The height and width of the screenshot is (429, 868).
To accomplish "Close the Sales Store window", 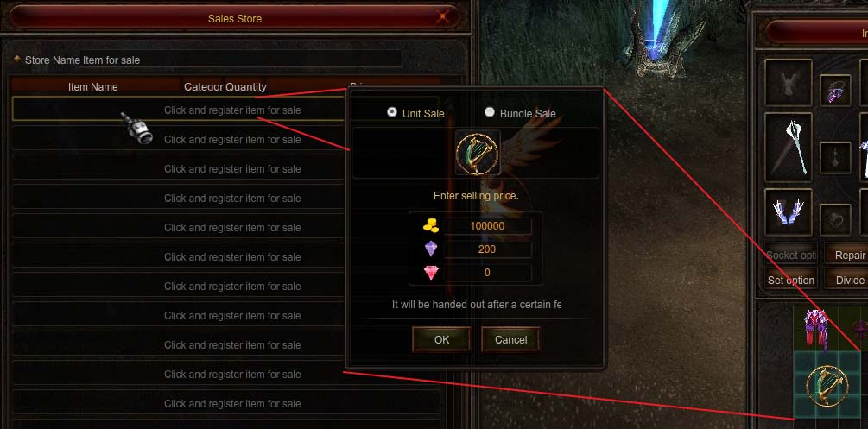I will [x=442, y=18].
